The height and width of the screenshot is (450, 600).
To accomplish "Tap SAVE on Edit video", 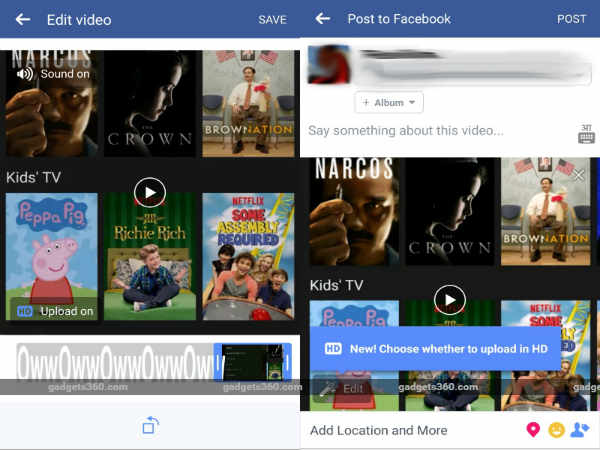I will point(272,20).
